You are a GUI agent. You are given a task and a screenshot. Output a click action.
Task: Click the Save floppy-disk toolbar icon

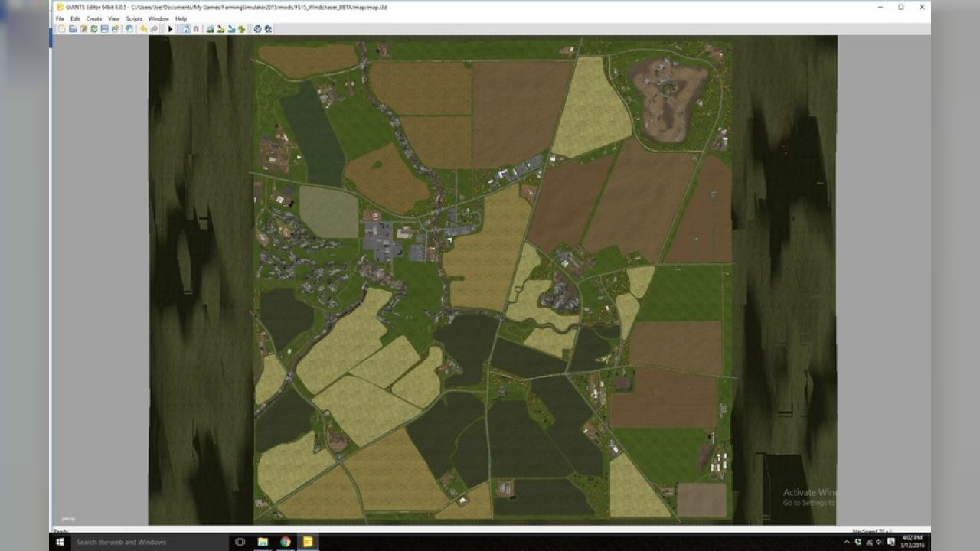click(x=104, y=29)
